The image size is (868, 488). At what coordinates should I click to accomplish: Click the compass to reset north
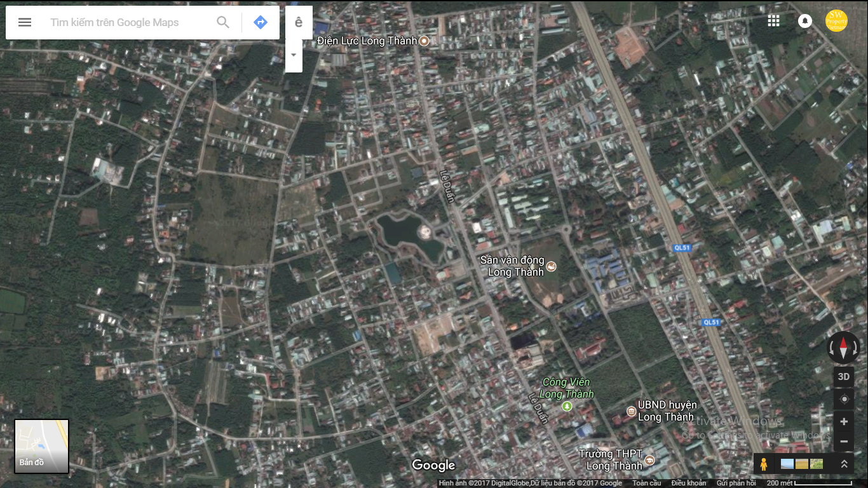click(x=843, y=348)
